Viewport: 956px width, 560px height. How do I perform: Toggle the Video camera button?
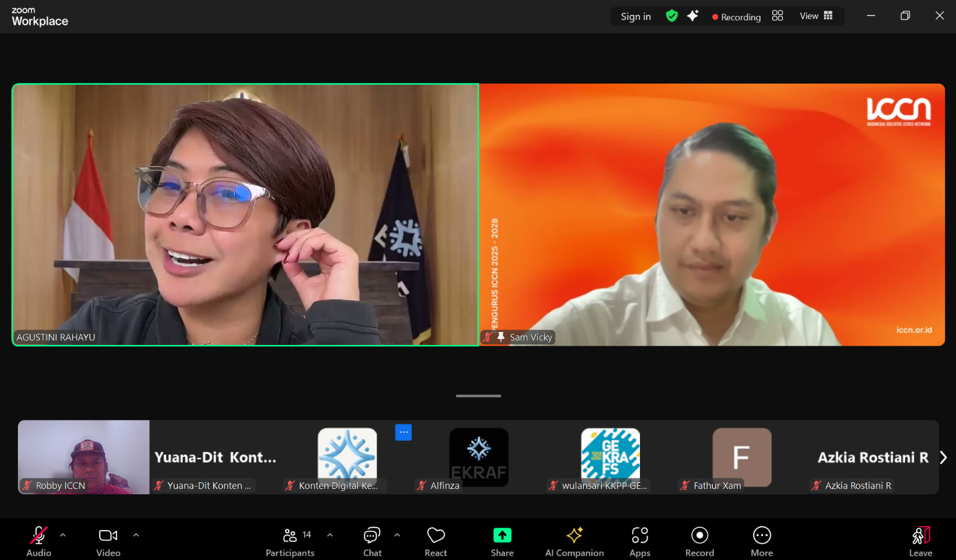click(108, 541)
